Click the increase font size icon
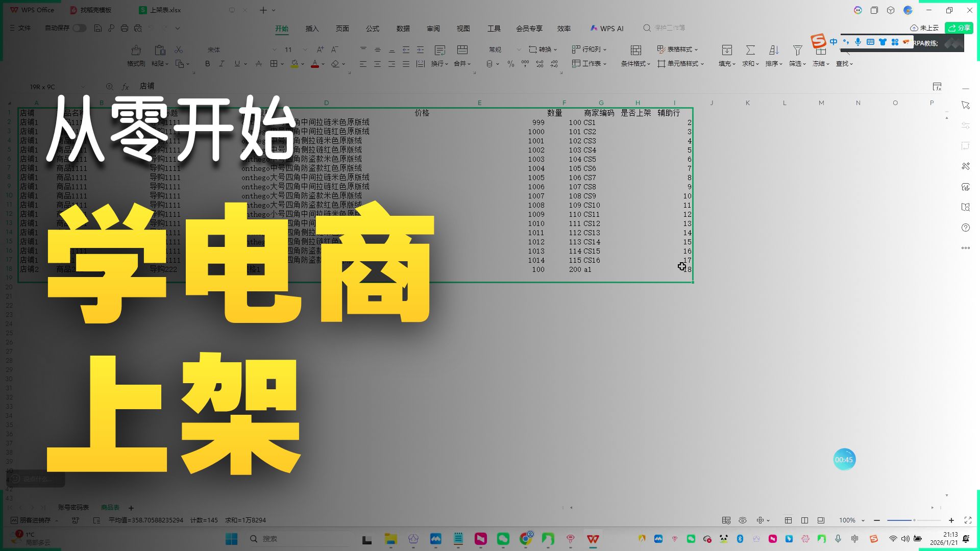Screen dimensions: 980x551 click(320, 49)
